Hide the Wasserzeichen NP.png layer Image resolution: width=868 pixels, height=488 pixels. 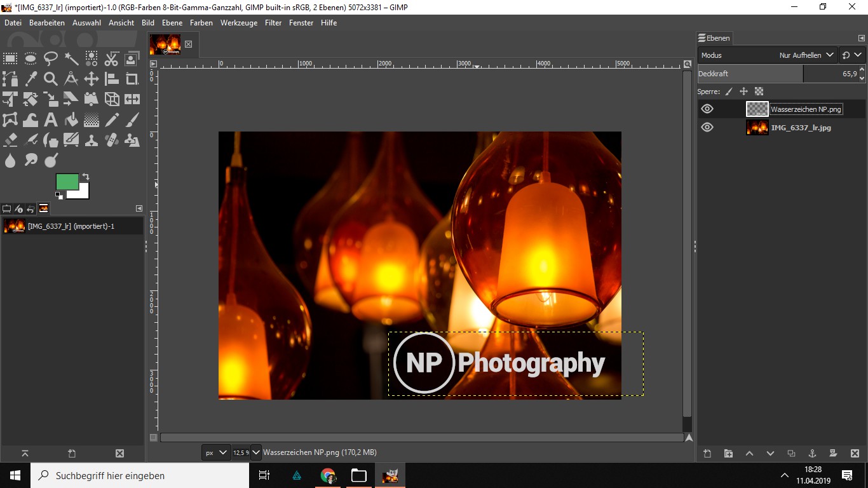click(x=707, y=109)
